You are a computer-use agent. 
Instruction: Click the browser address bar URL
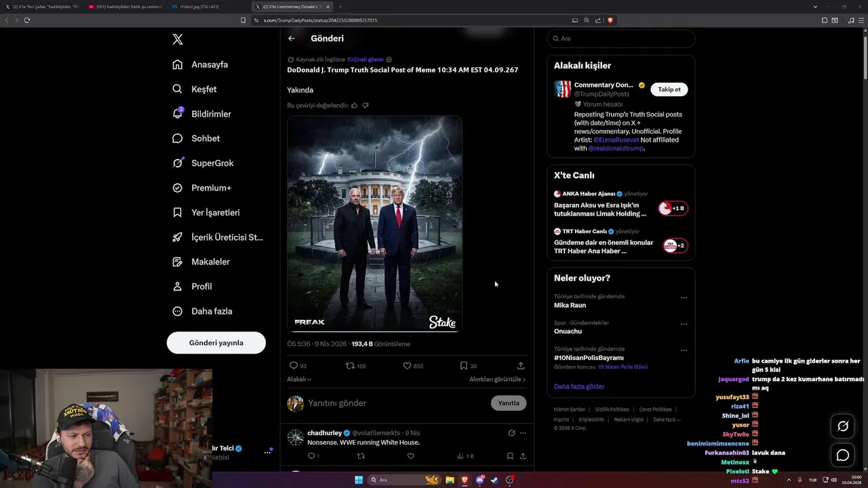[320, 20]
